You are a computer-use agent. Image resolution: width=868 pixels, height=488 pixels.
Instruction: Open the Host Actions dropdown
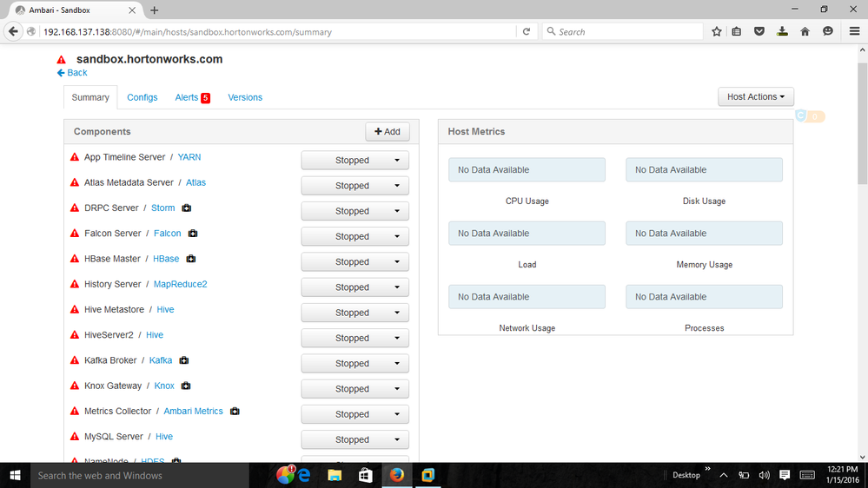tap(756, 97)
